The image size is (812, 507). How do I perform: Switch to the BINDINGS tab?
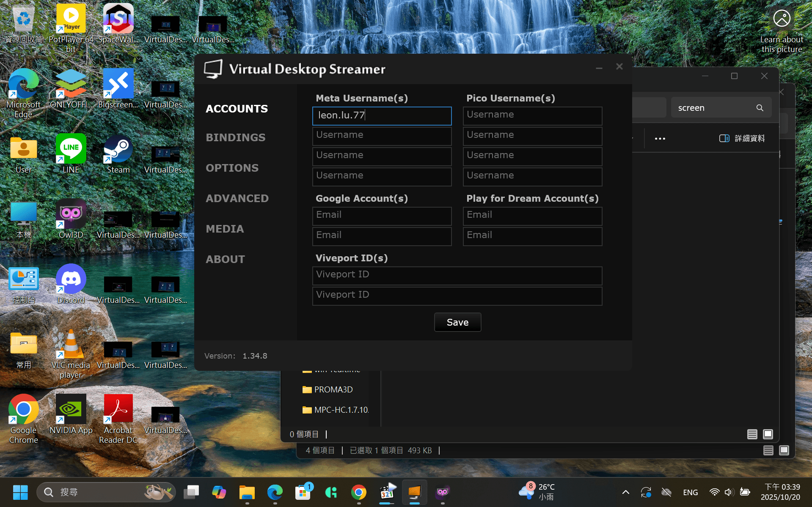236,137
